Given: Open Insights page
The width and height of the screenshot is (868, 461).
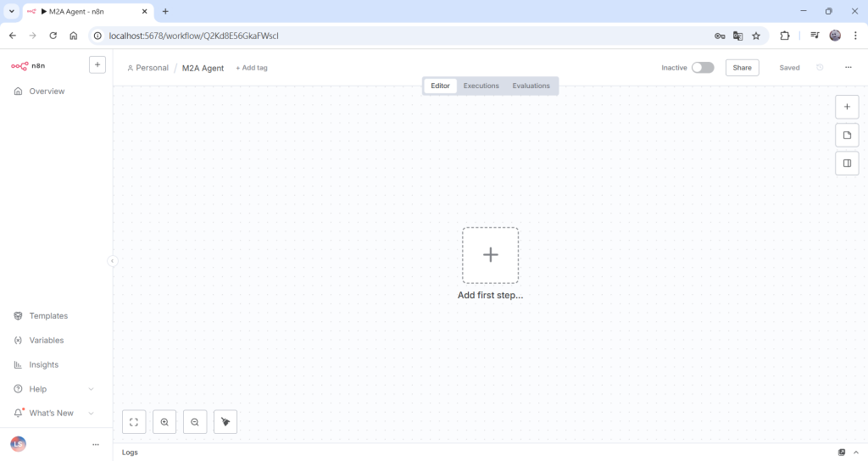Looking at the screenshot, I should (x=44, y=364).
